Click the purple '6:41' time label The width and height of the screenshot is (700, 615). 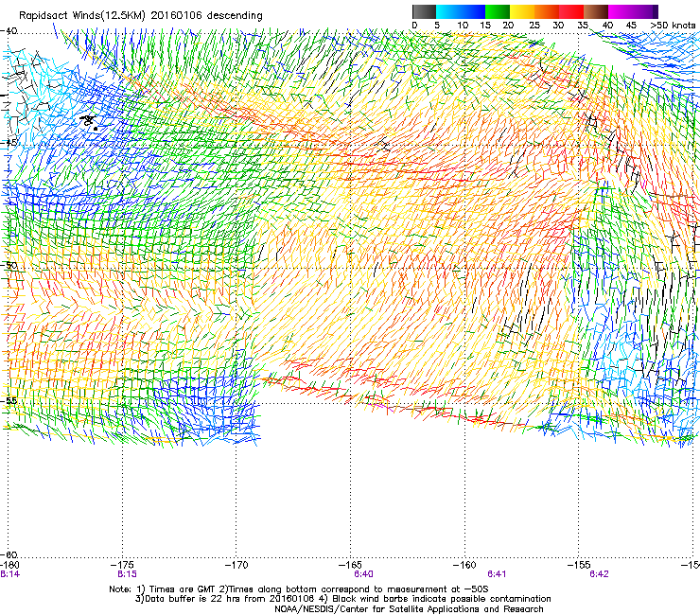(497, 574)
